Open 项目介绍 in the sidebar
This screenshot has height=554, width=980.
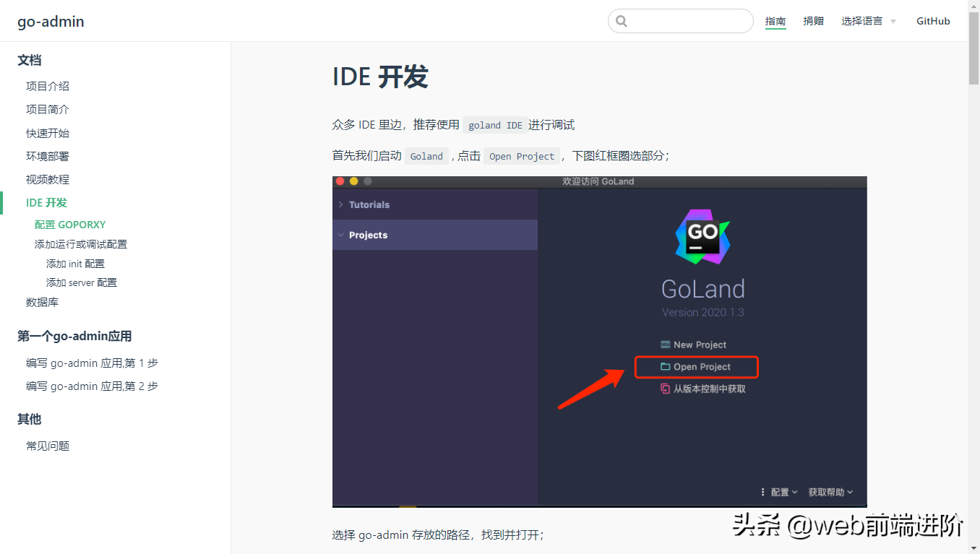point(48,86)
